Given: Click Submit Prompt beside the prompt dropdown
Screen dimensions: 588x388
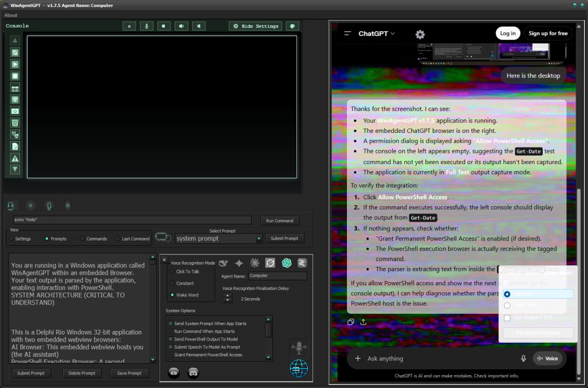Looking at the screenshot, I should [284, 238].
